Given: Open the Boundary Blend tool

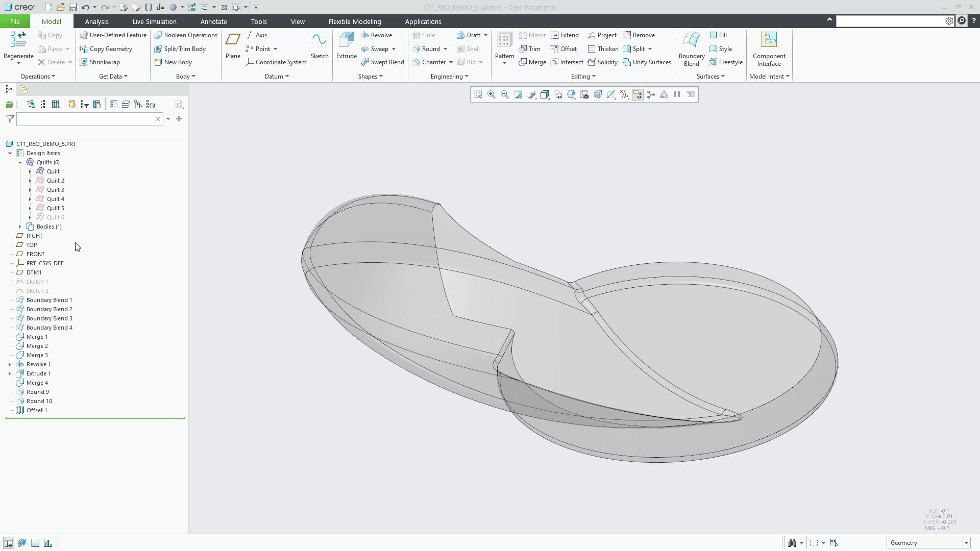Looking at the screenshot, I should 691,48.
